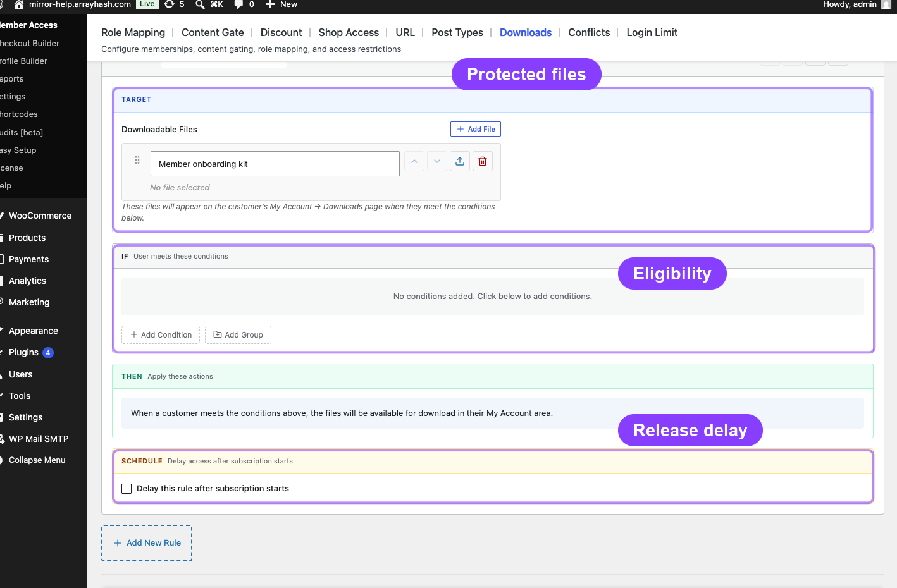Open the Plugins menu item
Viewport: 897px width, 588px height.
pos(23,352)
